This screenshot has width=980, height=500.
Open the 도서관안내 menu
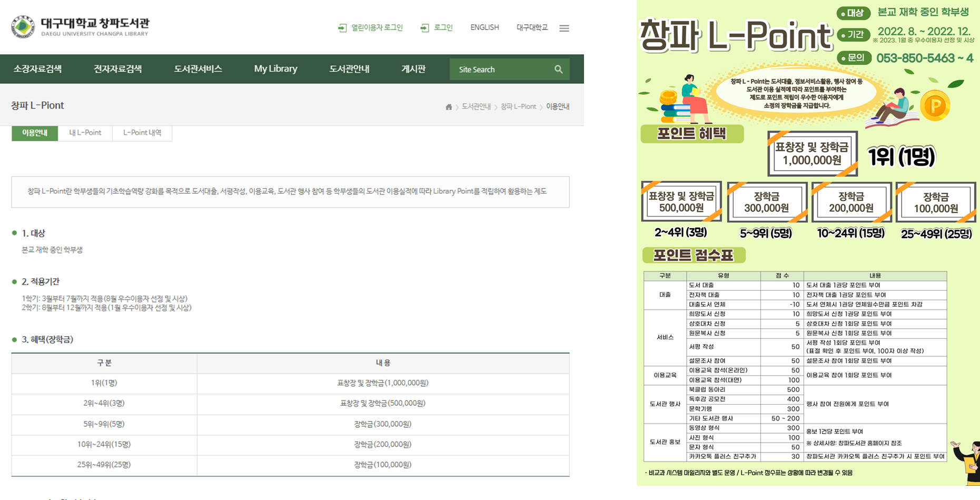coord(349,69)
